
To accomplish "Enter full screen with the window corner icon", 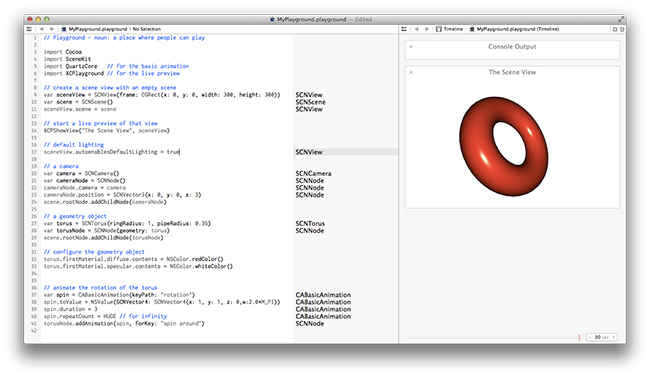I will click(x=621, y=19).
